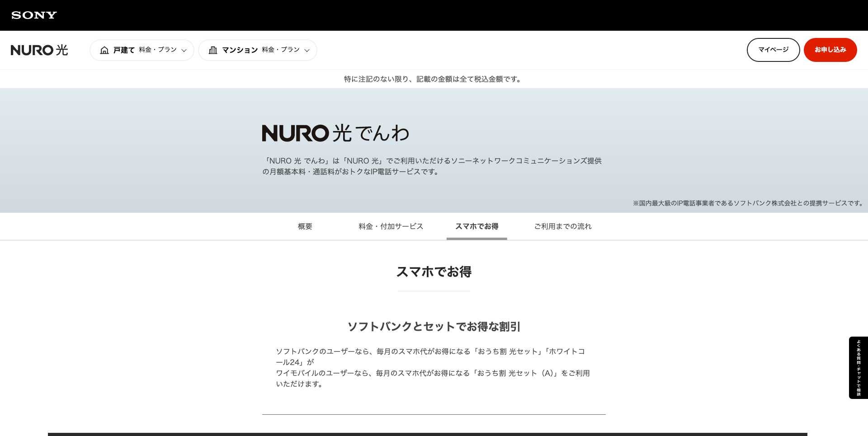Click the スマホでお得 section title
868x436 pixels.
[x=434, y=272]
